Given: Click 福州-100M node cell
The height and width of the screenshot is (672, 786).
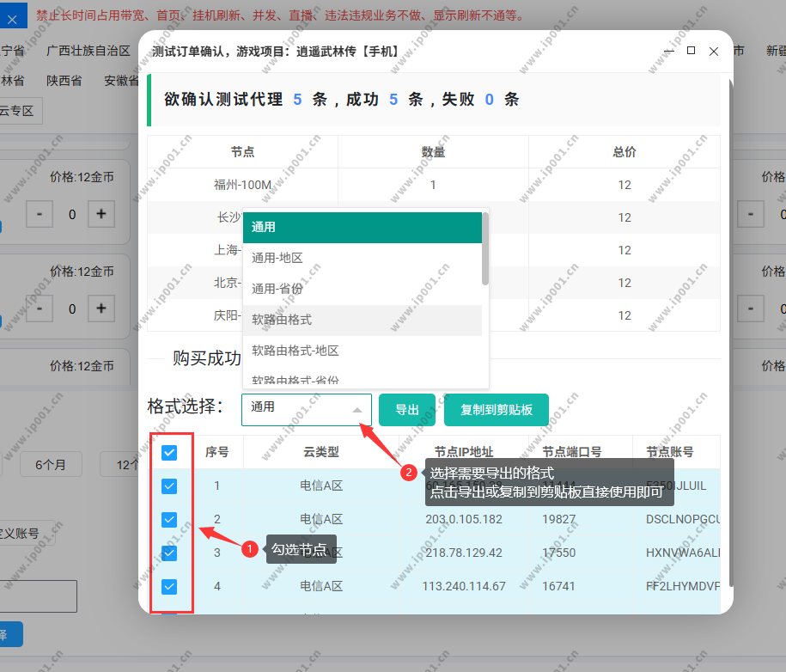Looking at the screenshot, I should pos(242,185).
